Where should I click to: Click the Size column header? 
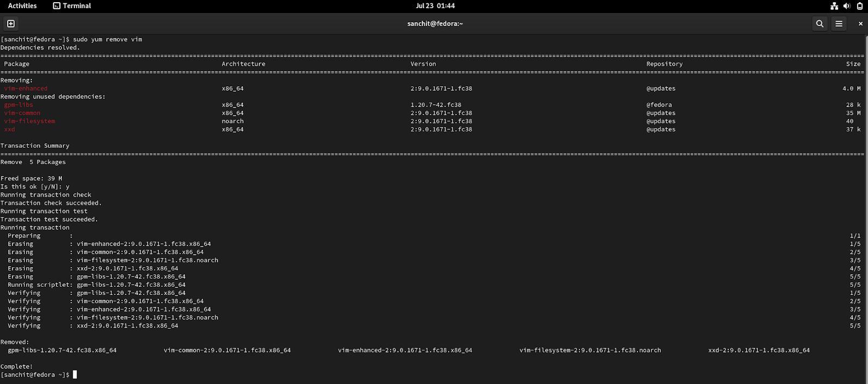[x=853, y=64]
